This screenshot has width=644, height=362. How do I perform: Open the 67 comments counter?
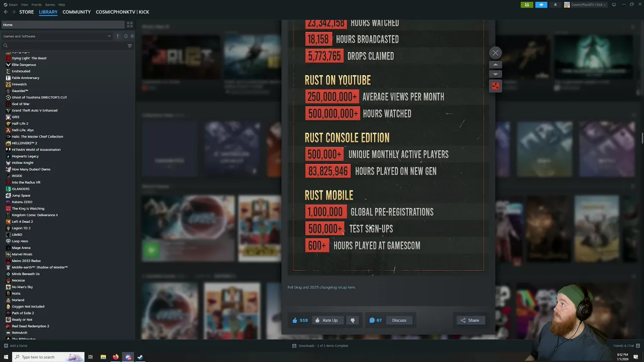click(375, 320)
